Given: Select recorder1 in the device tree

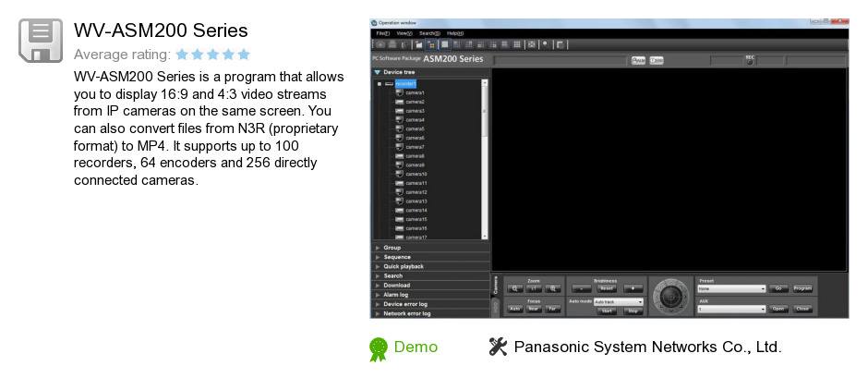Looking at the screenshot, I should (x=405, y=84).
